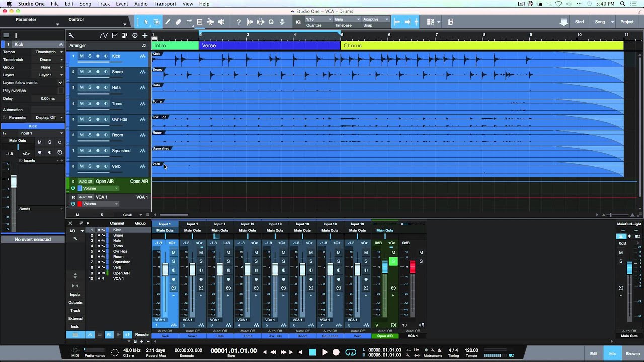
Task: Toggle Solo on Open AIR mixer channel
Action: [393, 261]
